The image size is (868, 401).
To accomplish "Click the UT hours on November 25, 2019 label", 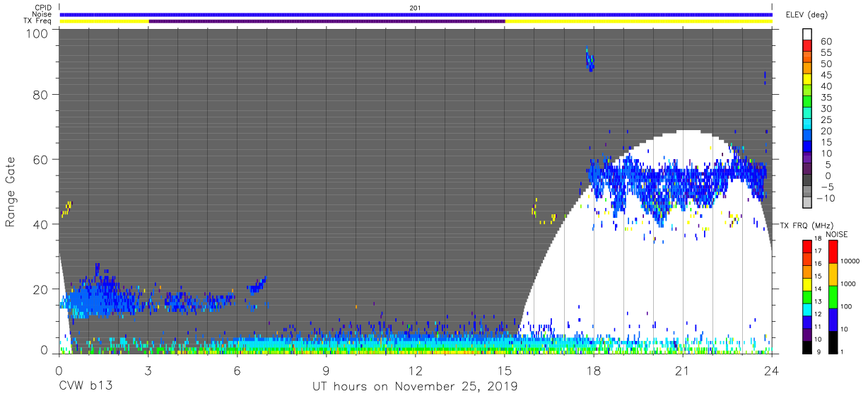I will click(415, 387).
